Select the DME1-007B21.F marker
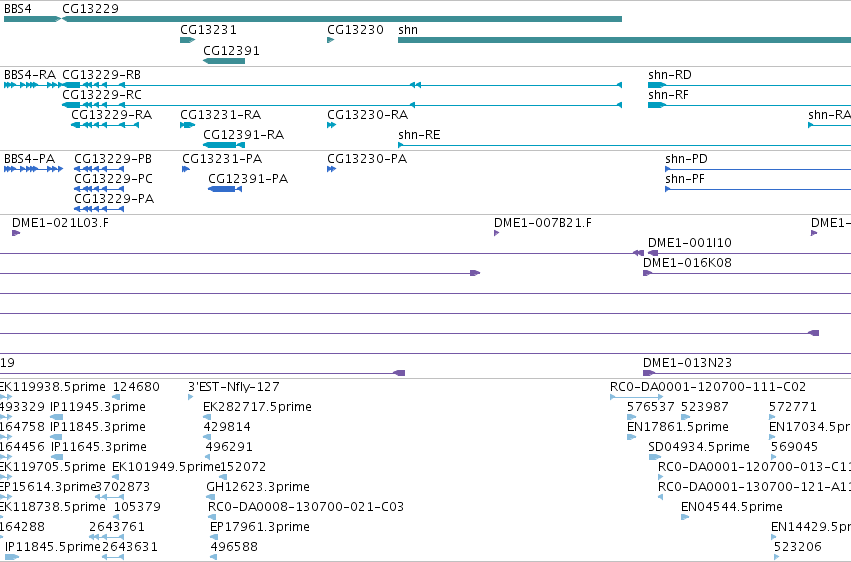This screenshot has height=562, width=851. [x=497, y=233]
